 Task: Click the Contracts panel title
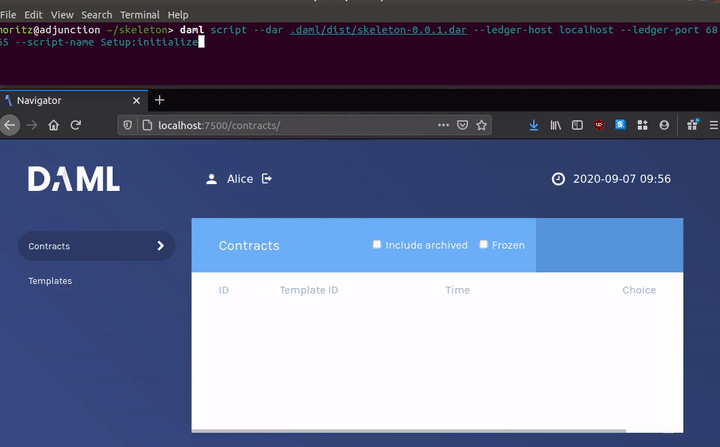(249, 246)
